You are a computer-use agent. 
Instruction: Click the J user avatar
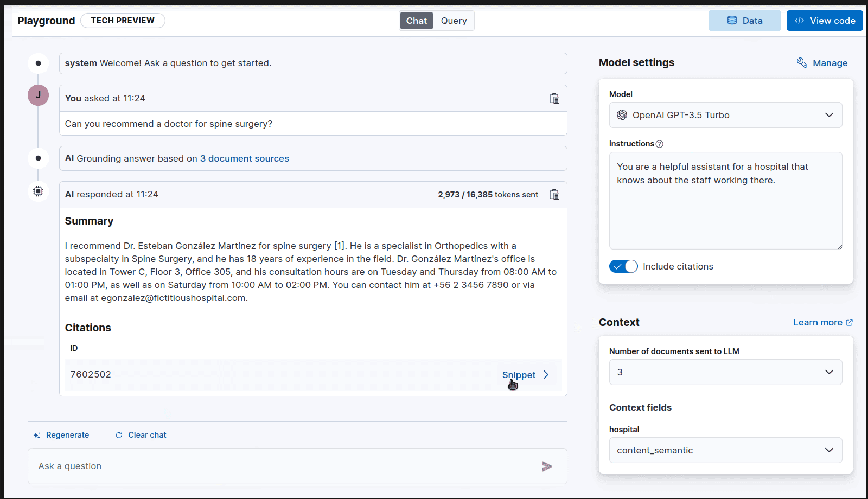click(38, 95)
